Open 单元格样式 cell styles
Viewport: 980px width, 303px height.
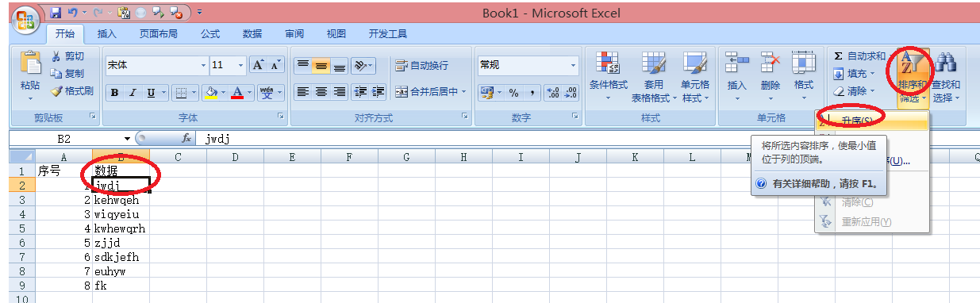695,77
